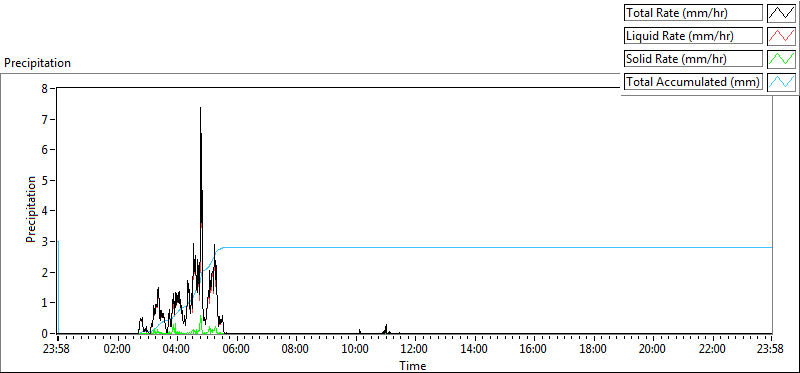Screen dimensions: 800x373
Task: Click the black Total Rate plot icon
Action: pos(781,13)
